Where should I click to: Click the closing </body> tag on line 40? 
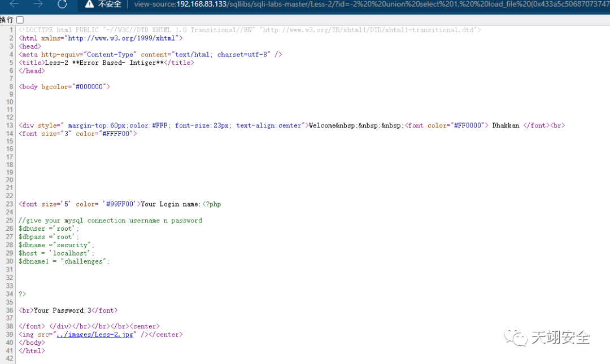[32, 343]
